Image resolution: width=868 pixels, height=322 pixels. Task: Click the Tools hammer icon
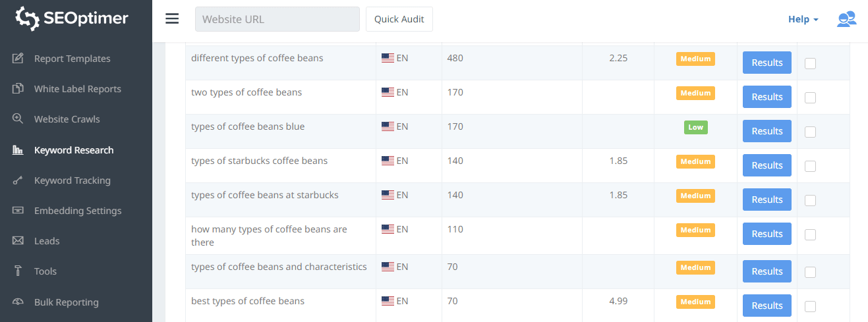[x=18, y=271]
